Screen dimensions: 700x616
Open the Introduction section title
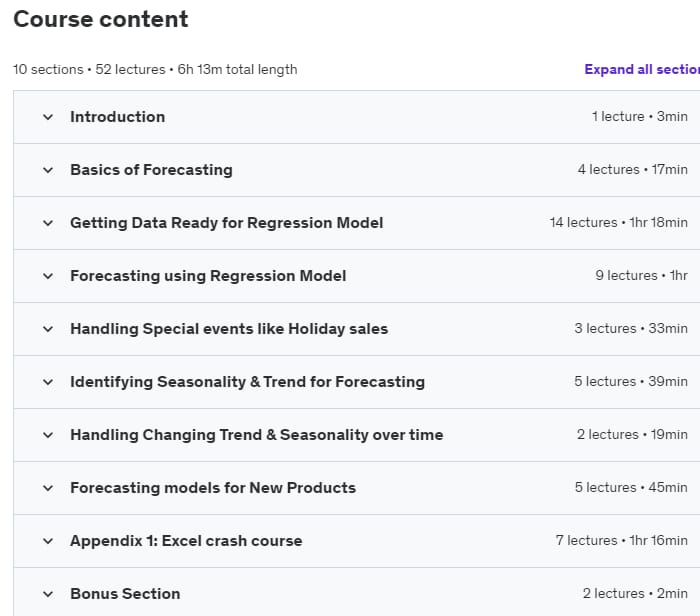(x=118, y=117)
